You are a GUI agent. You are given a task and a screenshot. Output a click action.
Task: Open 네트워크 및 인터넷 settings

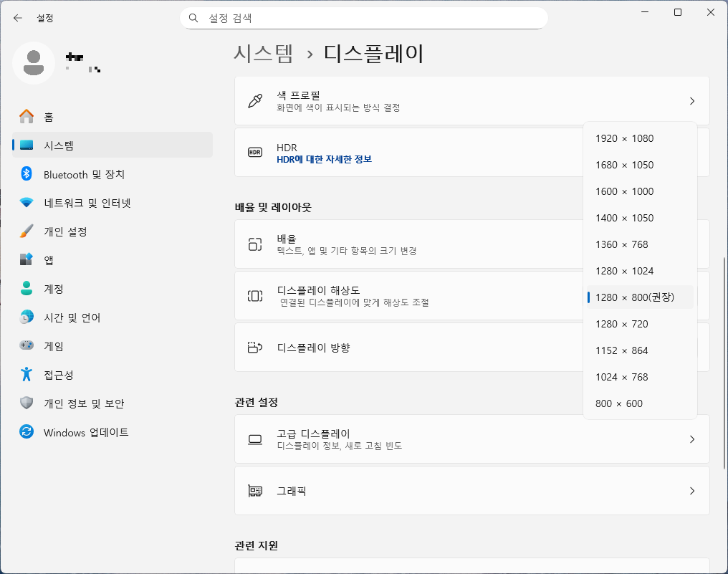112,203
